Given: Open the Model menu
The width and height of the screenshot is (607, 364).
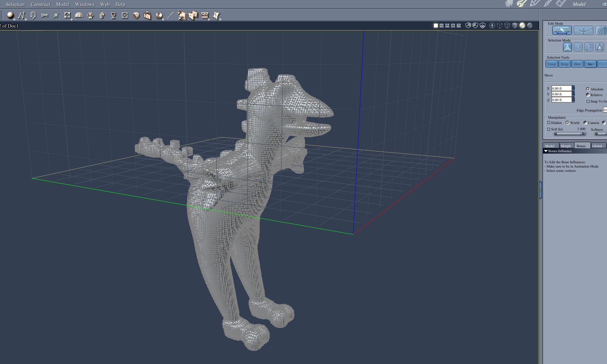Looking at the screenshot, I should [x=63, y=4].
